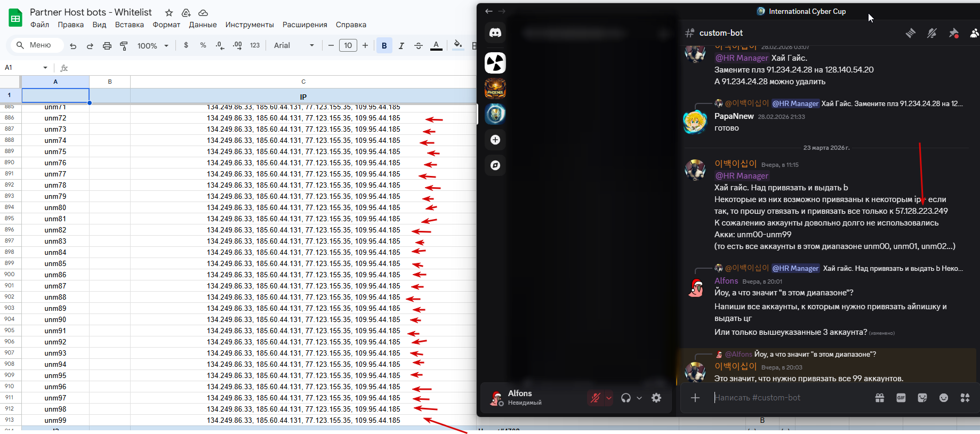Star the Partner Host bots spreadsheet
Viewport: 980px width, 434px height.
pyautogui.click(x=169, y=12)
